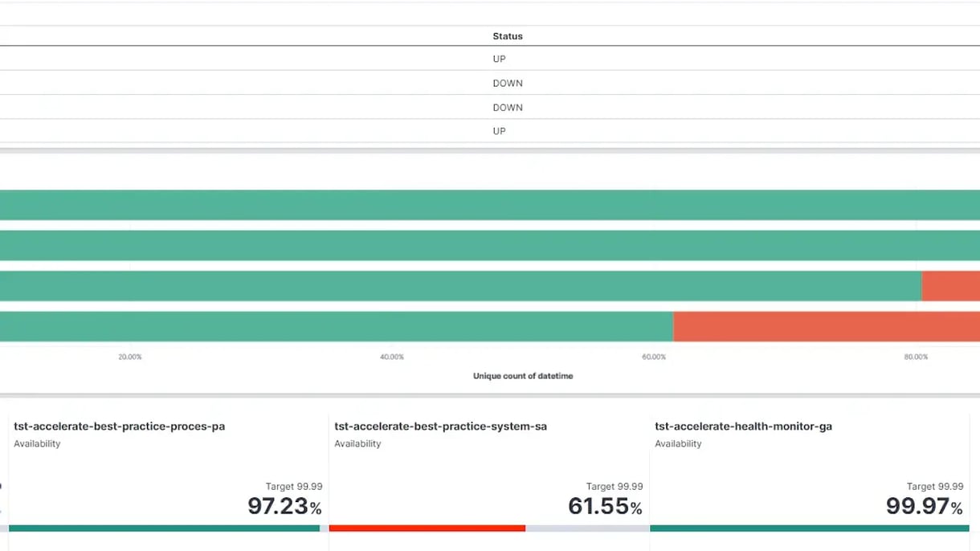Select the first UP status row
Viewport: 980px width, 551px height.
(x=499, y=59)
